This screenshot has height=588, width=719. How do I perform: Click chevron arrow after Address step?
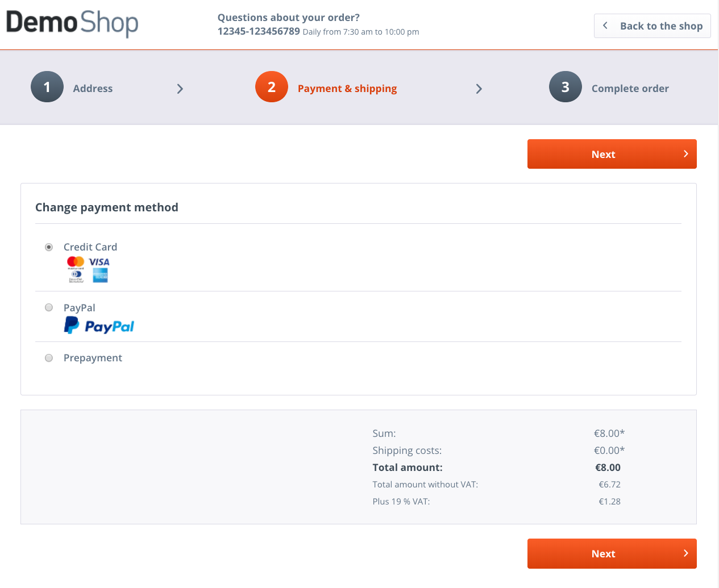point(180,89)
